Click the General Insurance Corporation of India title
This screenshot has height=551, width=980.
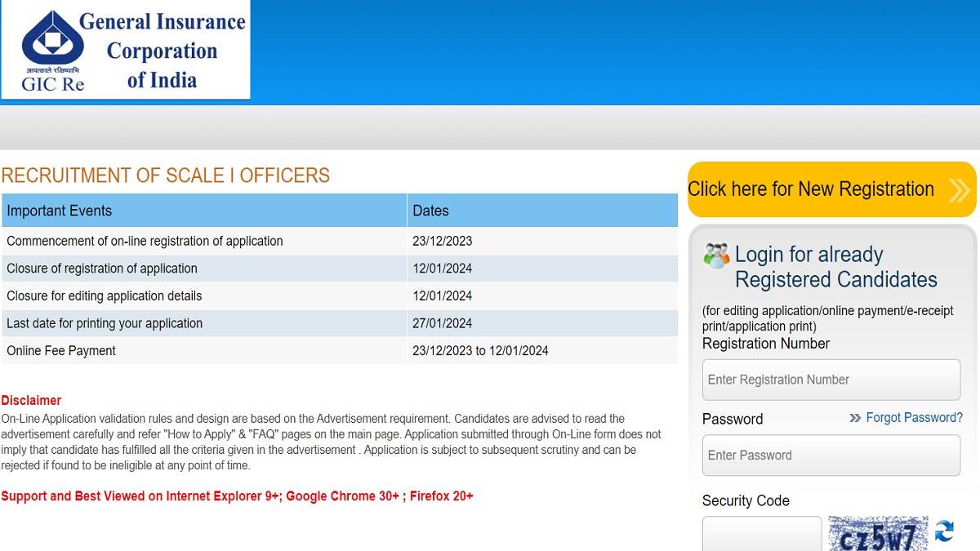tap(162, 51)
